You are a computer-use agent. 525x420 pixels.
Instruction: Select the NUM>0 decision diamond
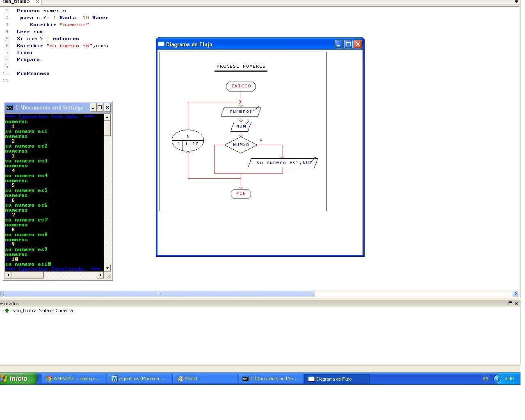point(241,144)
